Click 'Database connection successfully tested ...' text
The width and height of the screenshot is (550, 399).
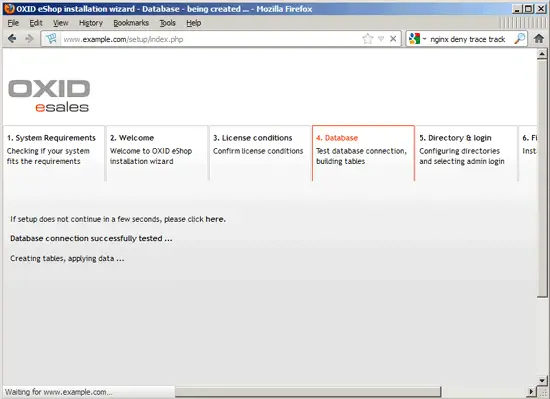[x=91, y=238]
